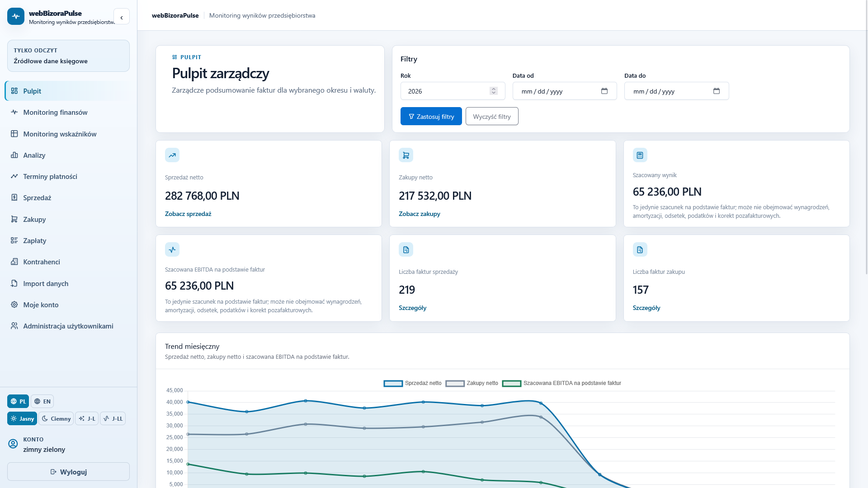
Task: Switch the interface language to EN
Action: [x=42, y=401]
